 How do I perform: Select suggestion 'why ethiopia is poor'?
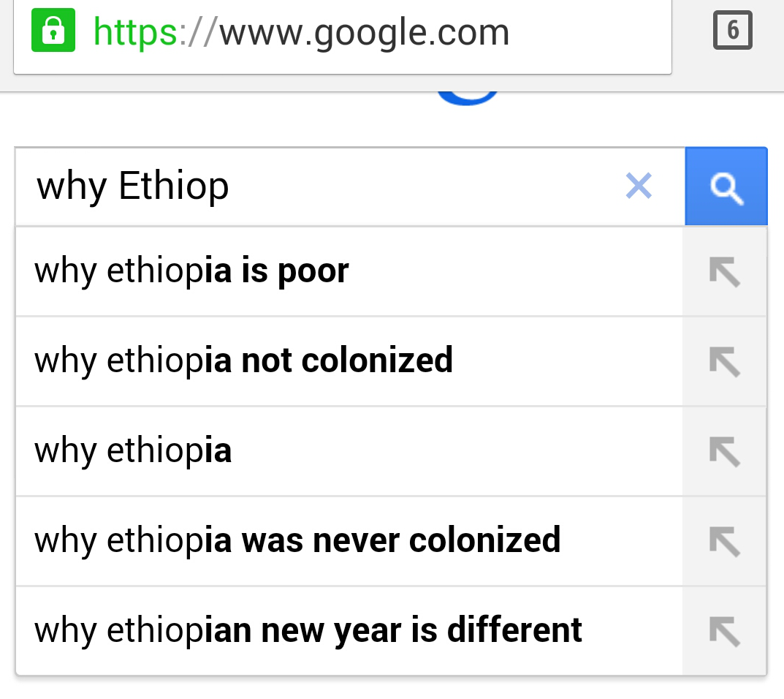[x=349, y=272]
